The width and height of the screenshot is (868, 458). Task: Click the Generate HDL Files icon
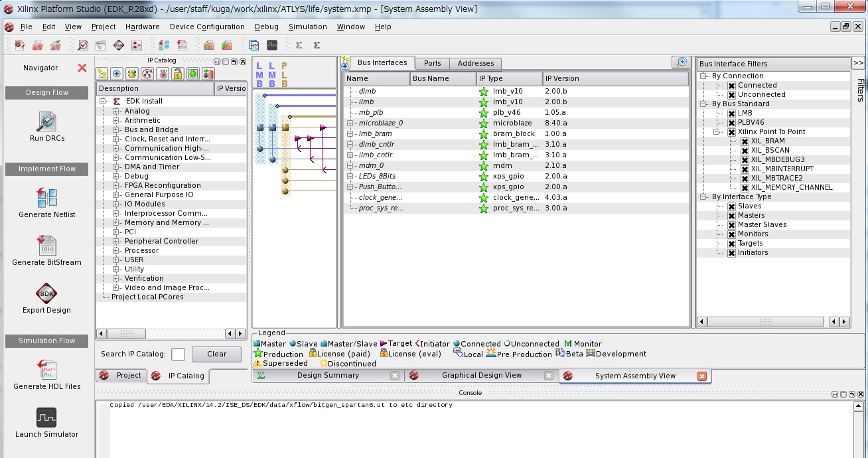click(x=47, y=370)
